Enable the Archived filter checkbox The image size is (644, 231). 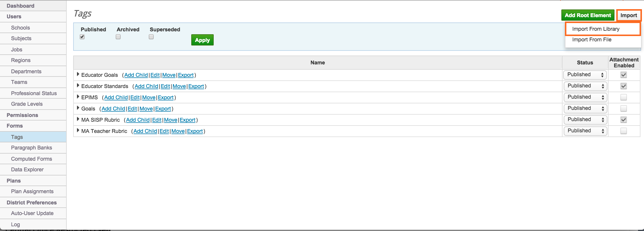pos(118,37)
